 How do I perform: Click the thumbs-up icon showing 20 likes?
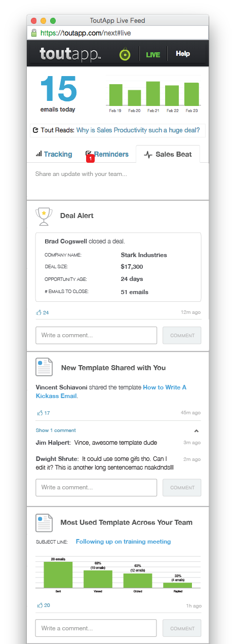point(38,605)
